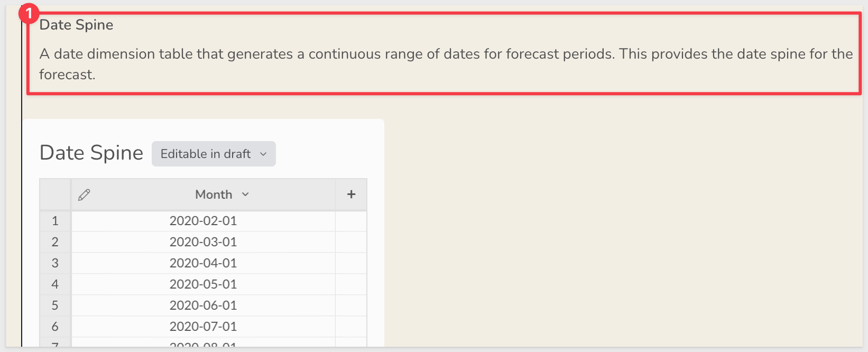Click the cell with 2020-04-01
Screen dimensions: 868x352
tap(204, 263)
